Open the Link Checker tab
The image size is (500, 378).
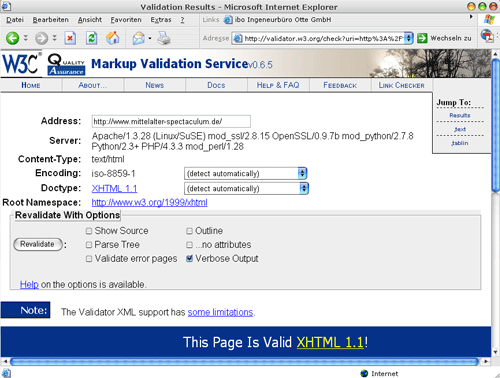click(x=402, y=85)
